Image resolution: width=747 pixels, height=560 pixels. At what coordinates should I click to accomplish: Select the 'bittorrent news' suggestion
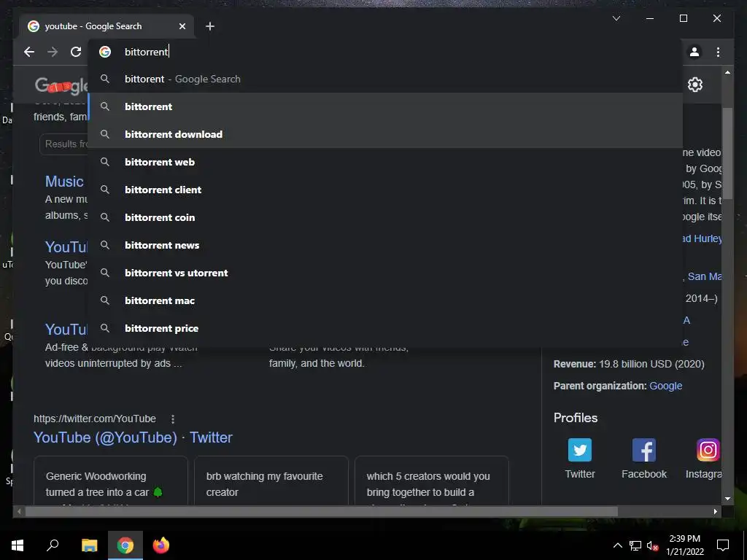click(385, 245)
